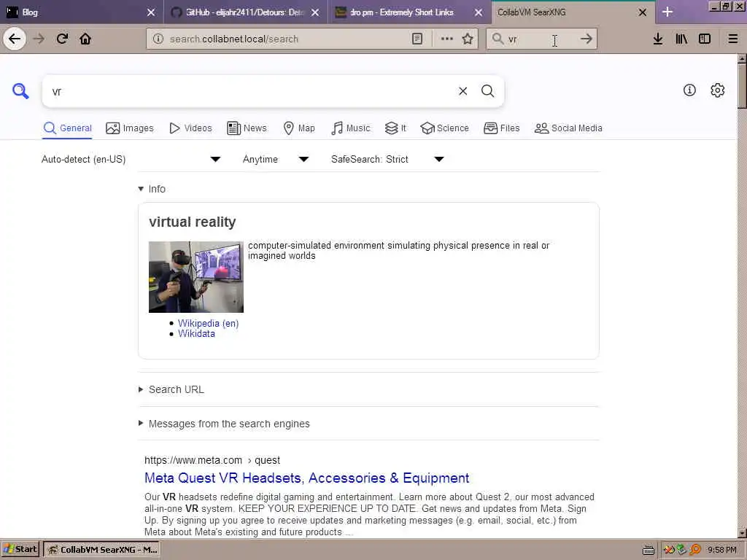The height and width of the screenshot is (560, 747).
Task: Clear the search query with X
Action: tap(462, 91)
